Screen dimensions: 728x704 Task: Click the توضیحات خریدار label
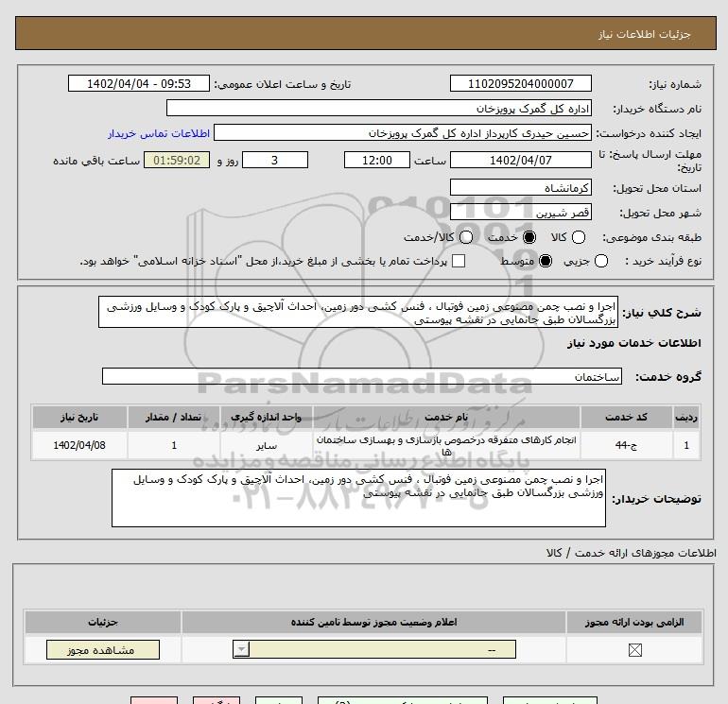point(656,499)
